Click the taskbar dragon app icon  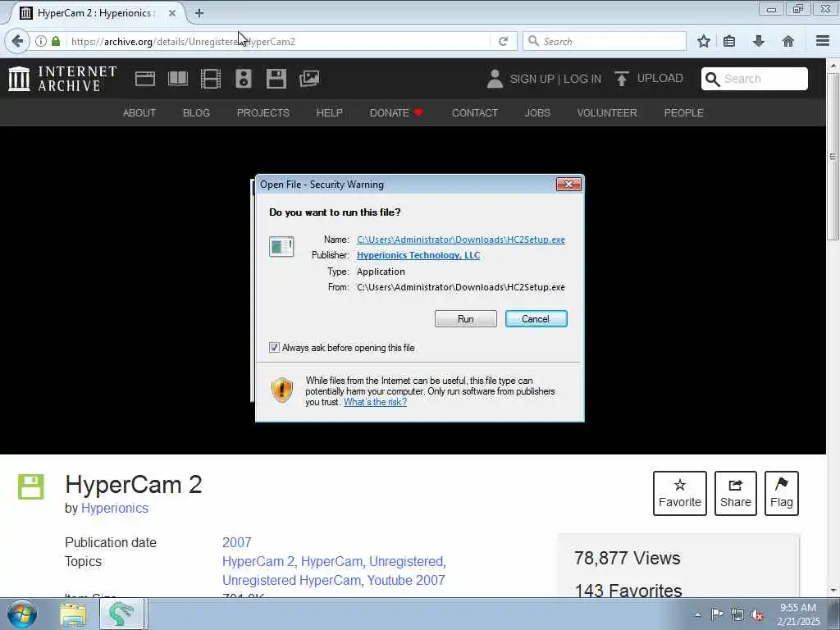(x=121, y=614)
